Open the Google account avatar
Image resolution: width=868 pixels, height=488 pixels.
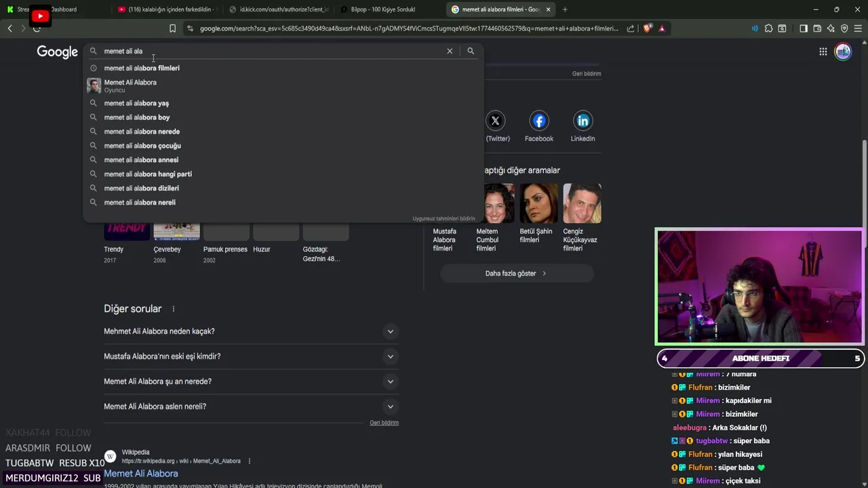[843, 52]
